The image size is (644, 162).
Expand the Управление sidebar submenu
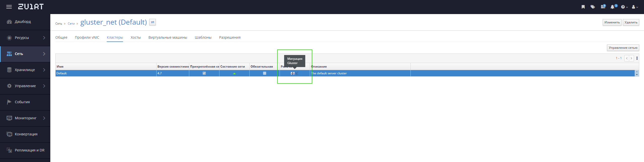[x=44, y=86]
